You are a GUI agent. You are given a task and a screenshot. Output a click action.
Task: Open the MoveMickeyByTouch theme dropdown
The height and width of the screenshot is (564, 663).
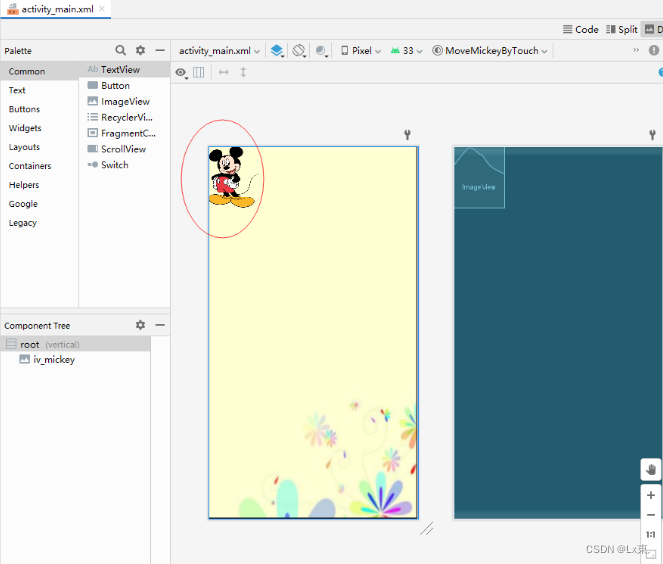[490, 51]
